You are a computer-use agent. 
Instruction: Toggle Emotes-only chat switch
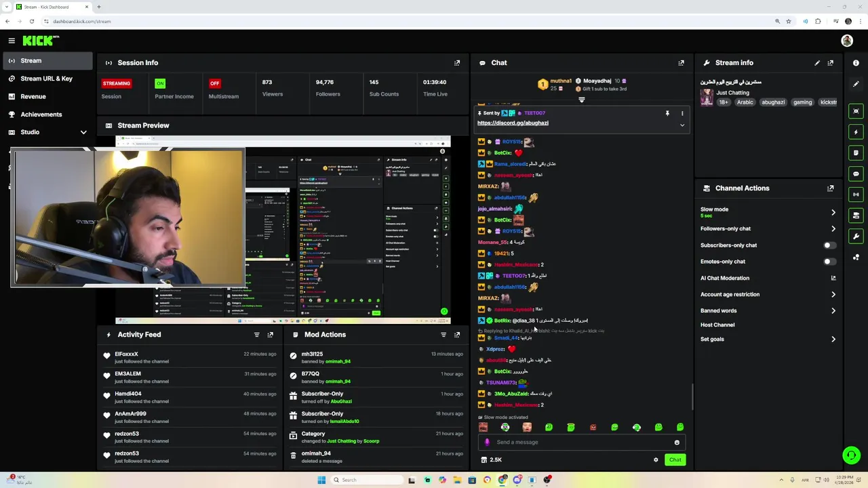click(x=829, y=262)
